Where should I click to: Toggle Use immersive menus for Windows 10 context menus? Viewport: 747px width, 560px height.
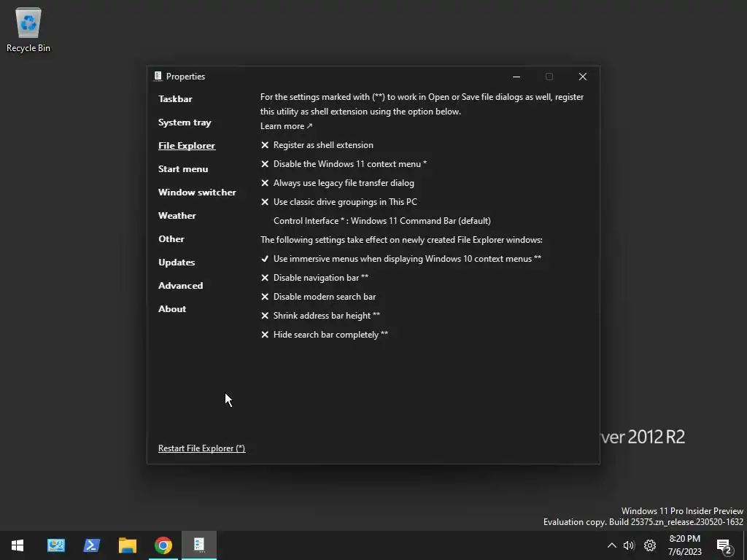(401, 259)
